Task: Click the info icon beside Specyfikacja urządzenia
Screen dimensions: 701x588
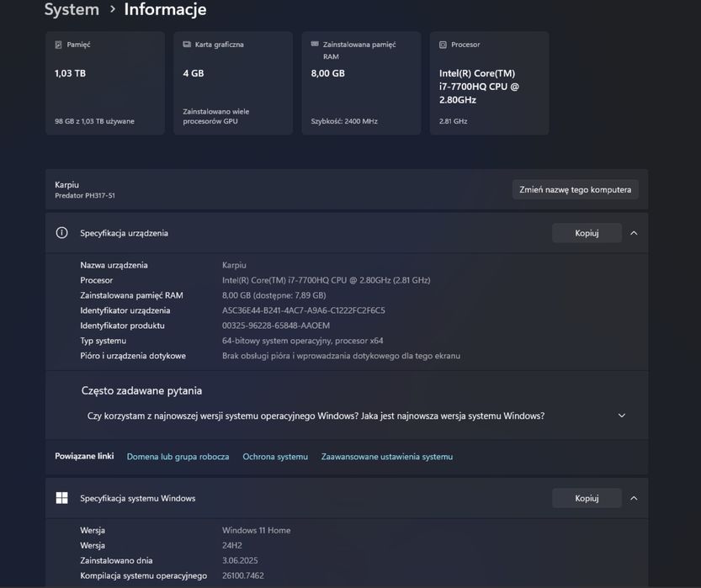Action: [61, 233]
